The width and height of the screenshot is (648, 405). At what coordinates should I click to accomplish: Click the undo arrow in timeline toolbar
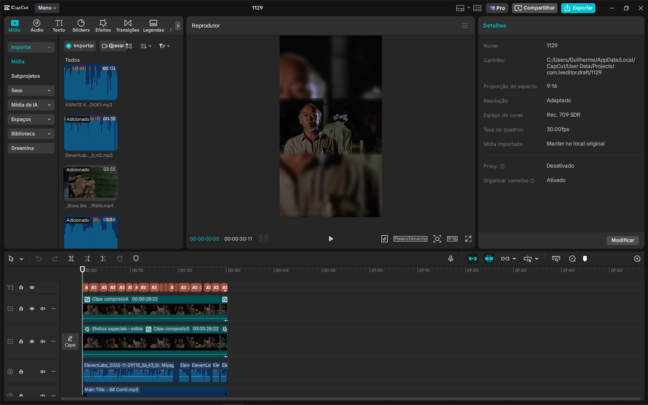(39, 258)
